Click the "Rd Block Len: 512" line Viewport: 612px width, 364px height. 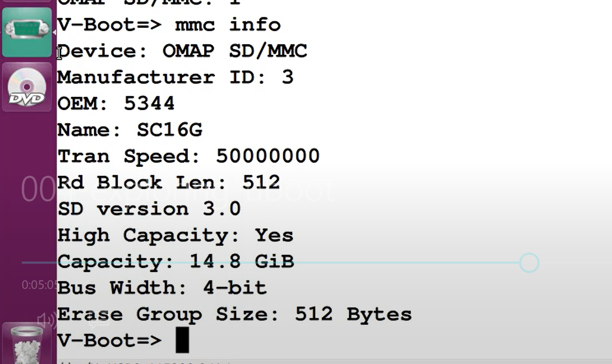coord(169,183)
